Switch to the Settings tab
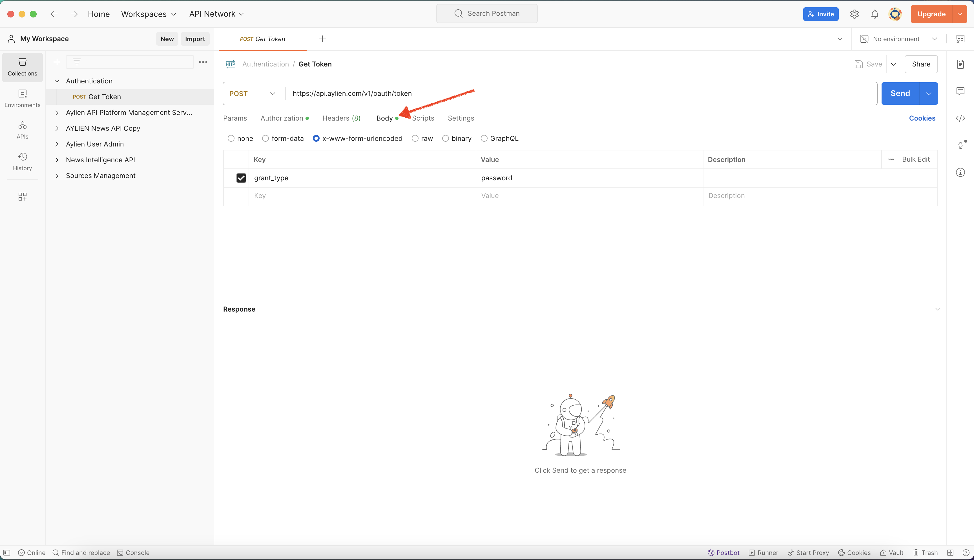 pyautogui.click(x=461, y=118)
